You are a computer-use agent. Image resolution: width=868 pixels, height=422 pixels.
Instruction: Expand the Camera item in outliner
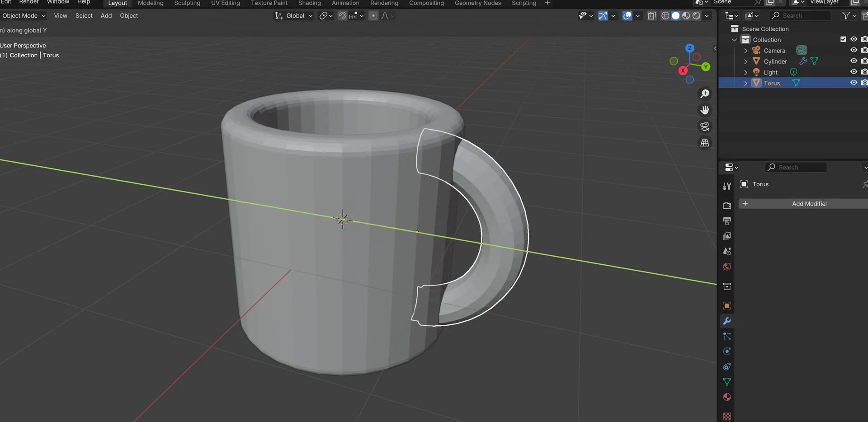(745, 51)
